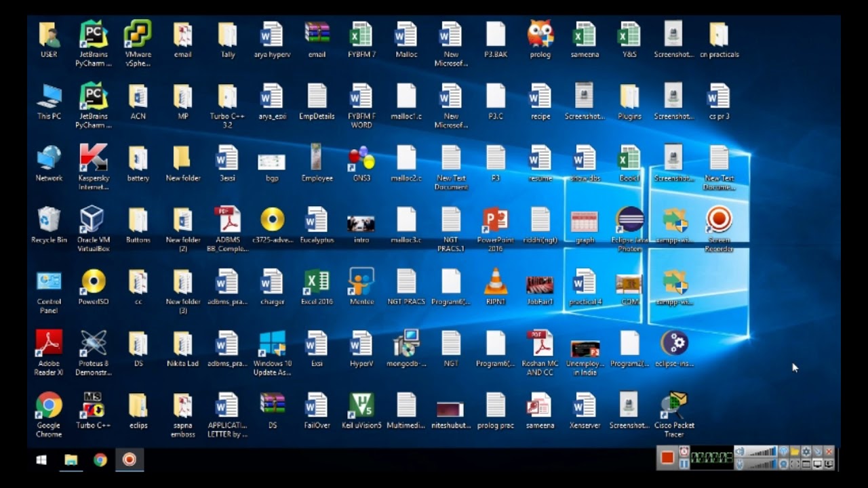Select the GNS3 desktop shortcut
Viewport: 868px width, 488px height.
(x=361, y=163)
